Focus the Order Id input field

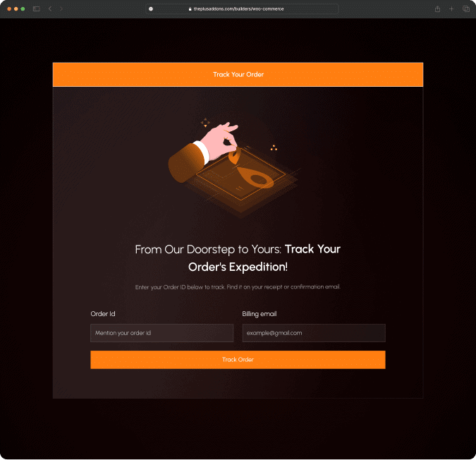[x=161, y=333]
